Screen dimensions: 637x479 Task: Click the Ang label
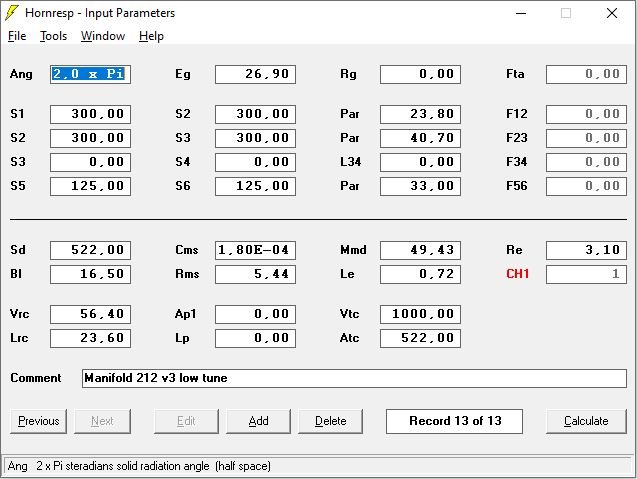tap(21, 74)
